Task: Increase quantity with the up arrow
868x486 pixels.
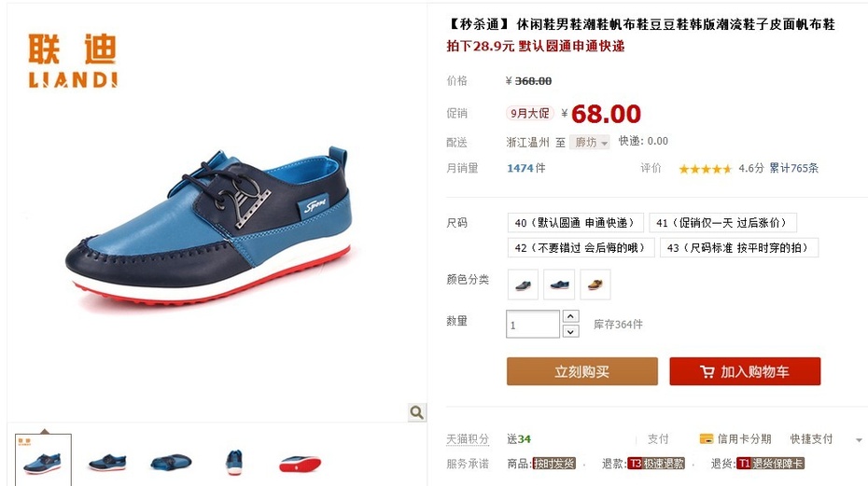Action: click(x=570, y=316)
